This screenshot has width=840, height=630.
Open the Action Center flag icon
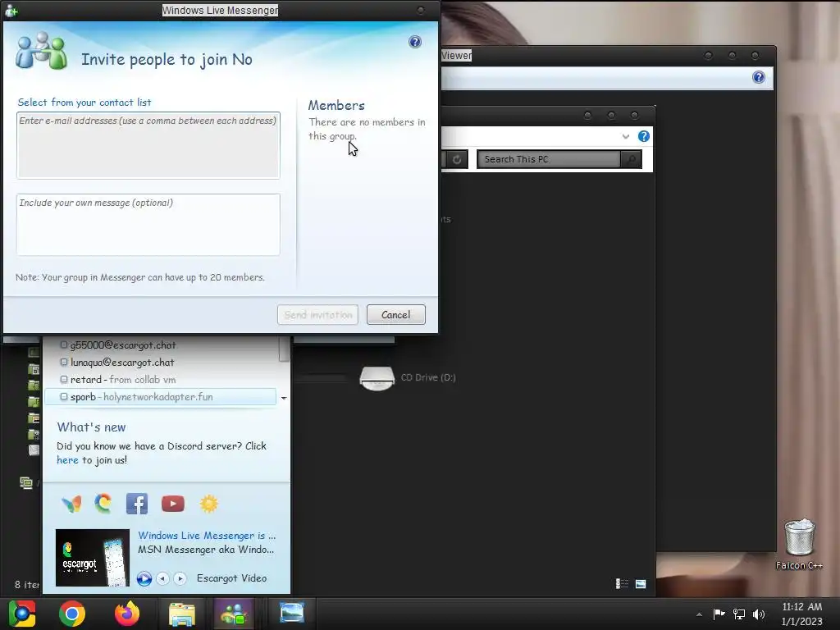(x=719, y=614)
